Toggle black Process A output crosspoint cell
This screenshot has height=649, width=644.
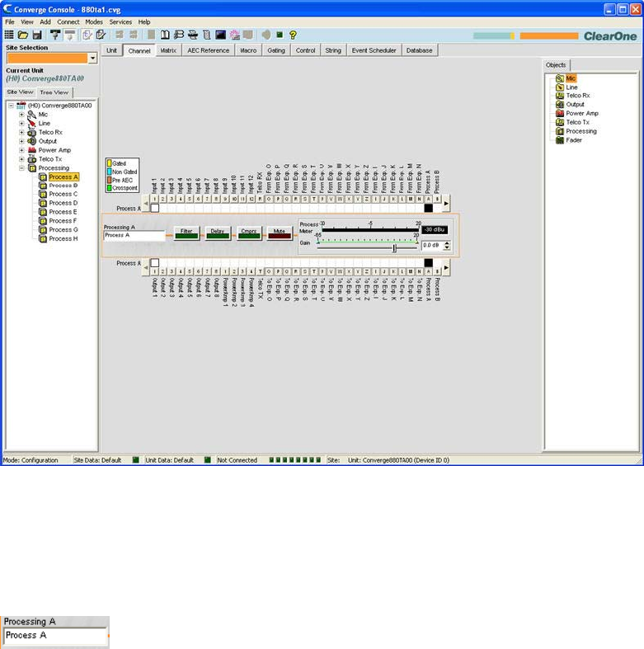tap(428, 263)
